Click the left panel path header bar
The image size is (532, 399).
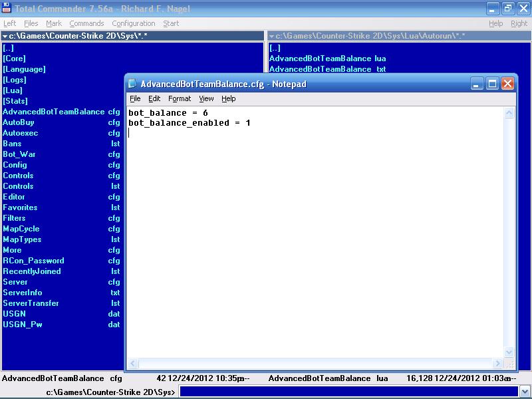[x=132, y=36]
